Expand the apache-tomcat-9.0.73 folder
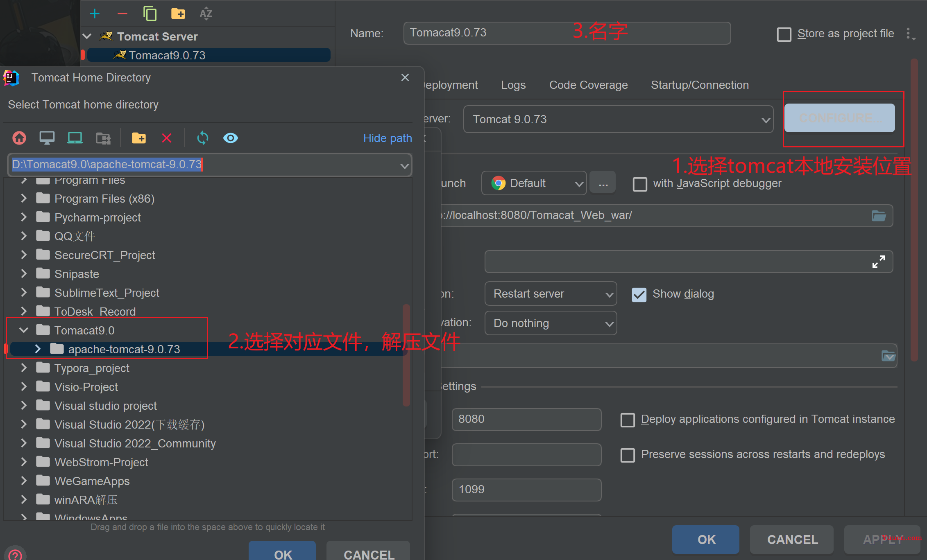The height and width of the screenshot is (560, 927). click(x=38, y=349)
